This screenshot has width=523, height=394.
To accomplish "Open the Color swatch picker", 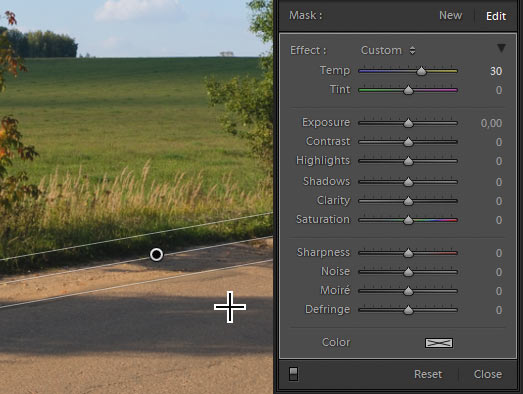I will coord(439,343).
